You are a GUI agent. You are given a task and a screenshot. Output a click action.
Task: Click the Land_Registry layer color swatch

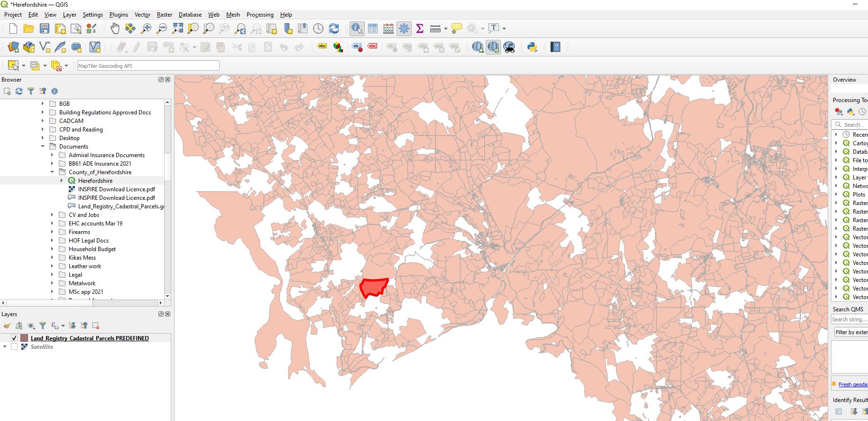click(x=24, y=338)
